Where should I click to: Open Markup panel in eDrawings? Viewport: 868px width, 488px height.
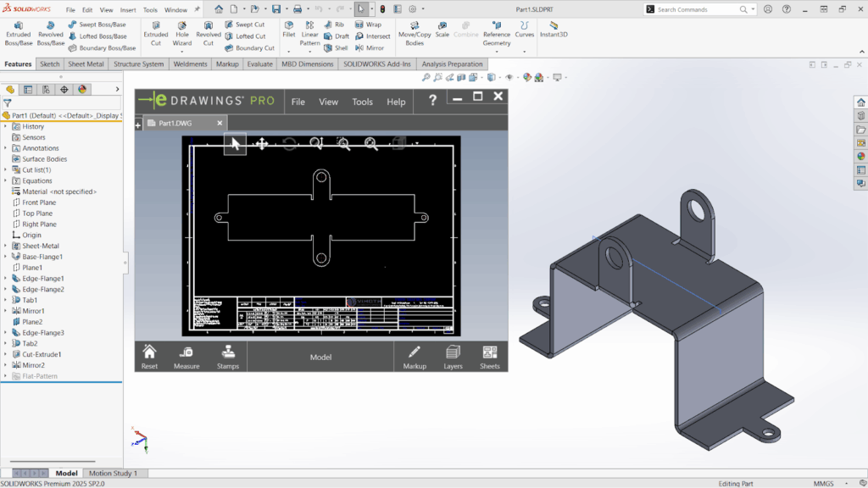[415, 357]
